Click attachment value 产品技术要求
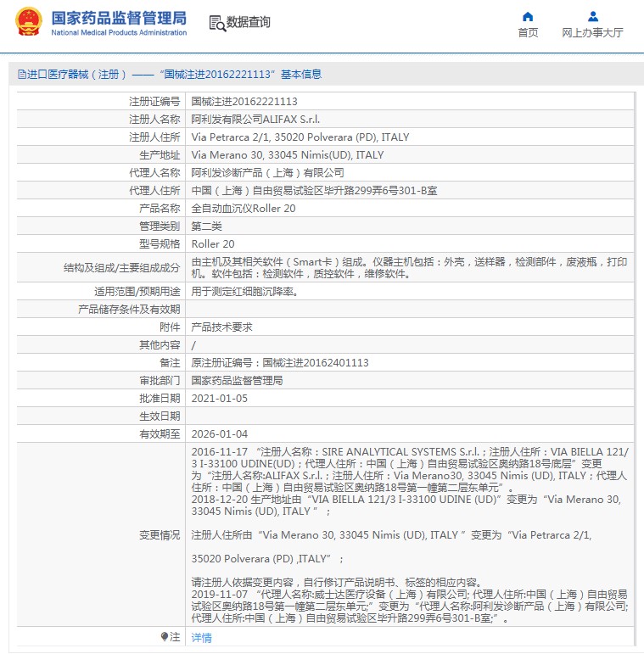 pos(221,327)
